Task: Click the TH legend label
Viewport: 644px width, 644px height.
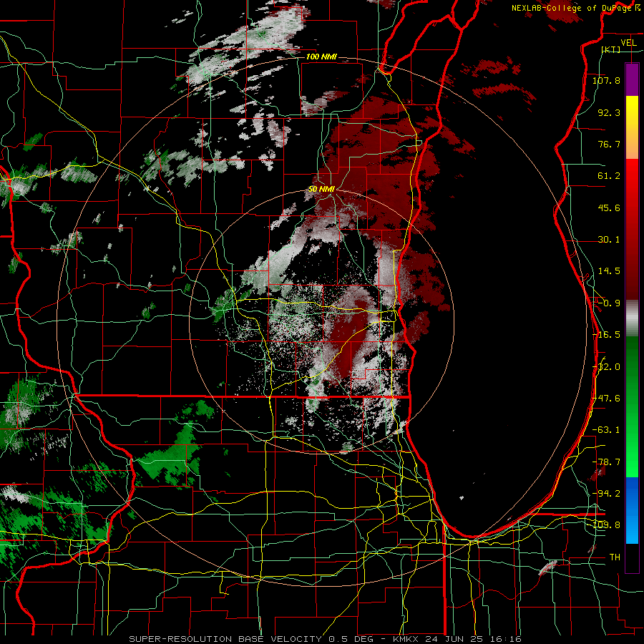Action: [615, 557]
